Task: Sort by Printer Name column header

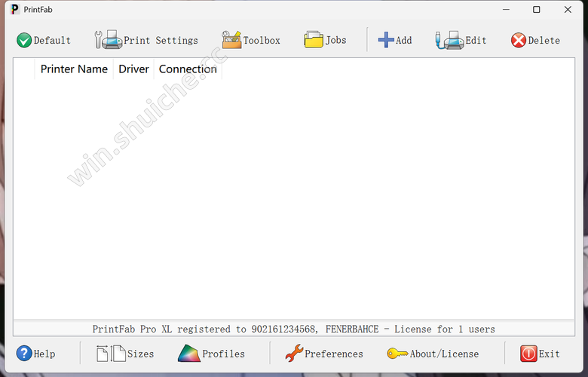Action: tap(74, 69)
